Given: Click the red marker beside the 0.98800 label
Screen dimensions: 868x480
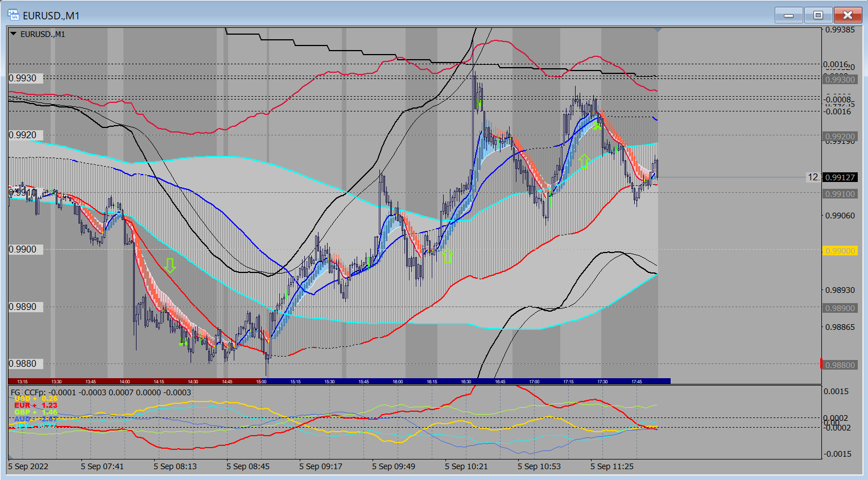Looking at the screenshot, I should 821,364.
